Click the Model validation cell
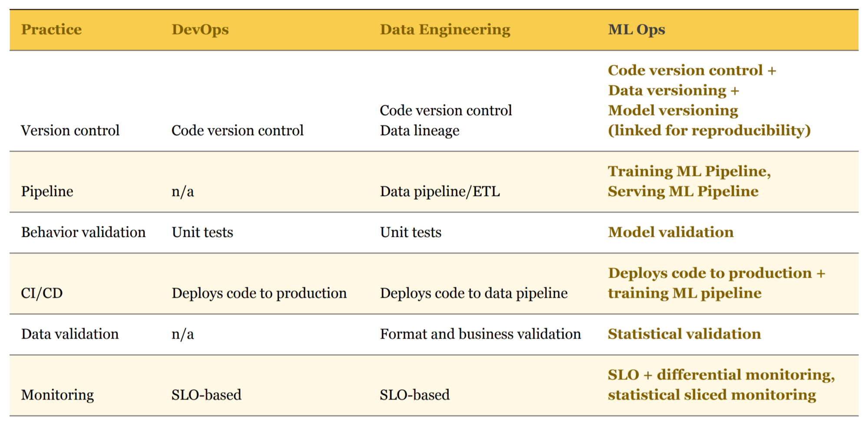 pyautogui.click(x=671, y=232)
